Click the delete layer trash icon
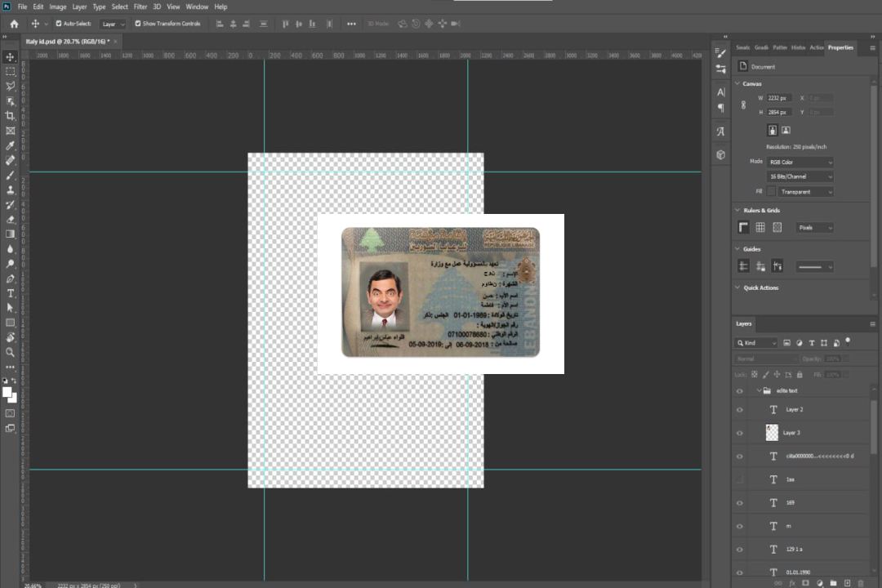Image resolution: width=882 pixels, height=588 pixels. click(x=860, y=583)
